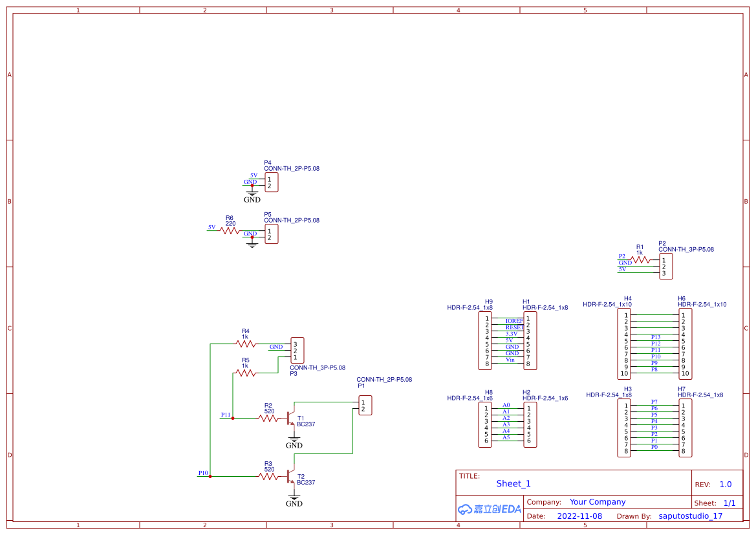The height and width of the screenshot is (535, 756).
Task: Select the RESET net label between headers
Action: coord(514,327)
